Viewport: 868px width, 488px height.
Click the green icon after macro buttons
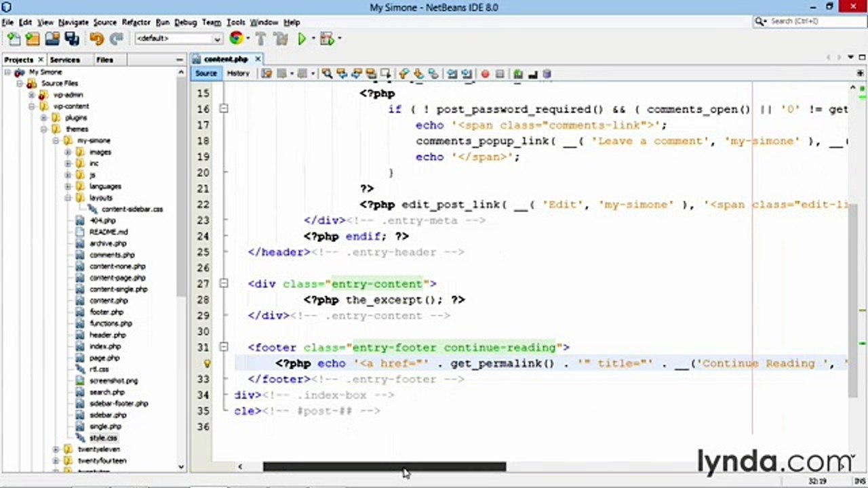(518, 73)
